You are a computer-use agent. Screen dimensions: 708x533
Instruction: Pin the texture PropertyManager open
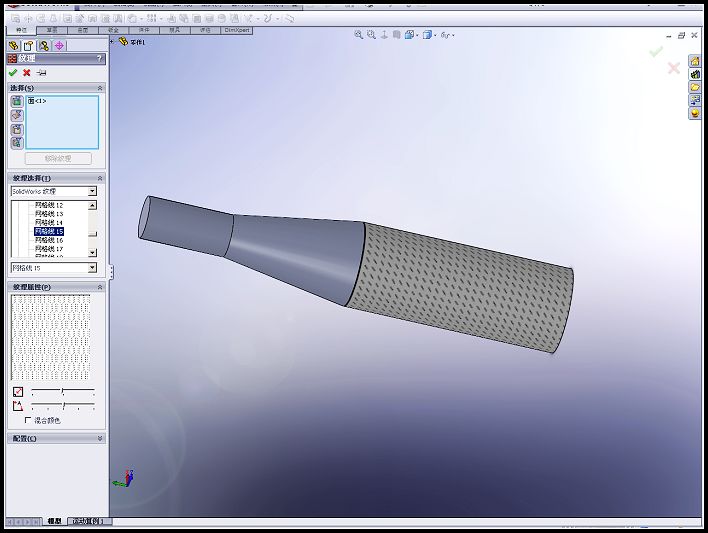pyautogui.click(x=41, y=73)
